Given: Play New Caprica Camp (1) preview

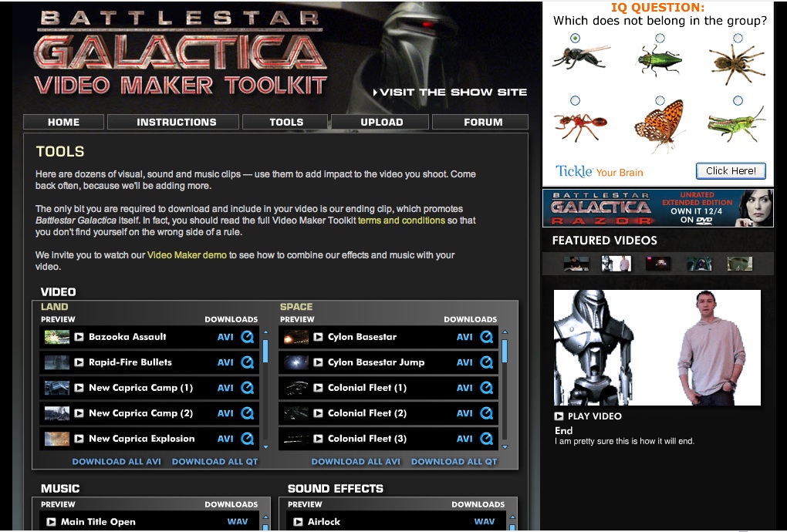Looking at the screenshot, I should [79, 388].
